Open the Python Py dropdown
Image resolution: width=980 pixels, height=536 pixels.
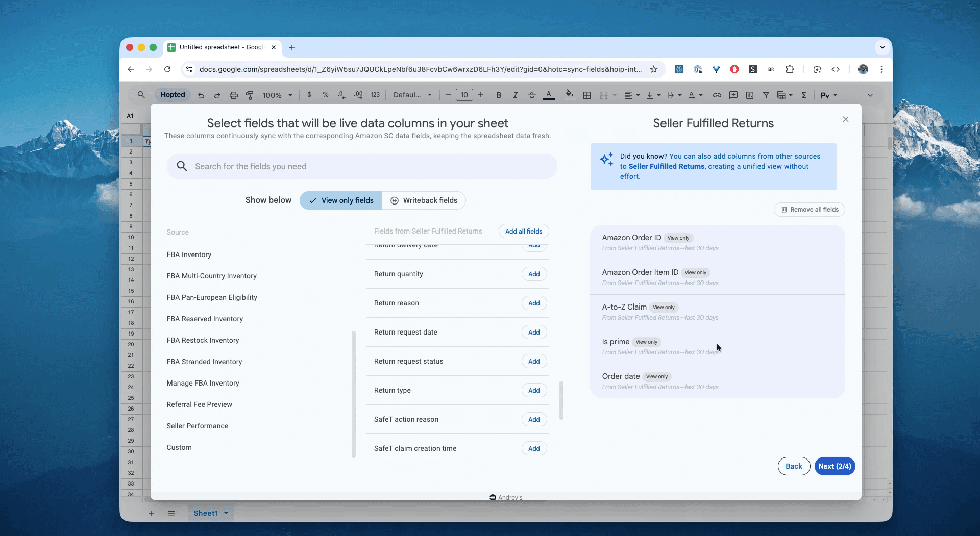(x=828, y=95)
